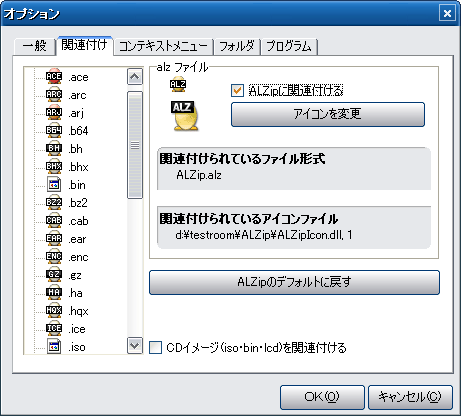The image size is (461, 416).
Task: Select the .bin list entry text
Action: coord(77,185)
